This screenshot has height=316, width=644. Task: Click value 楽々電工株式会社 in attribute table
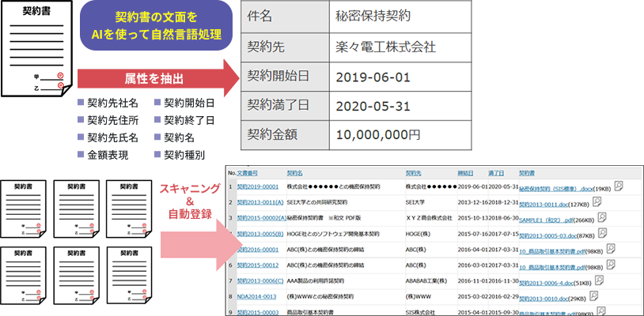click(385, 47)
